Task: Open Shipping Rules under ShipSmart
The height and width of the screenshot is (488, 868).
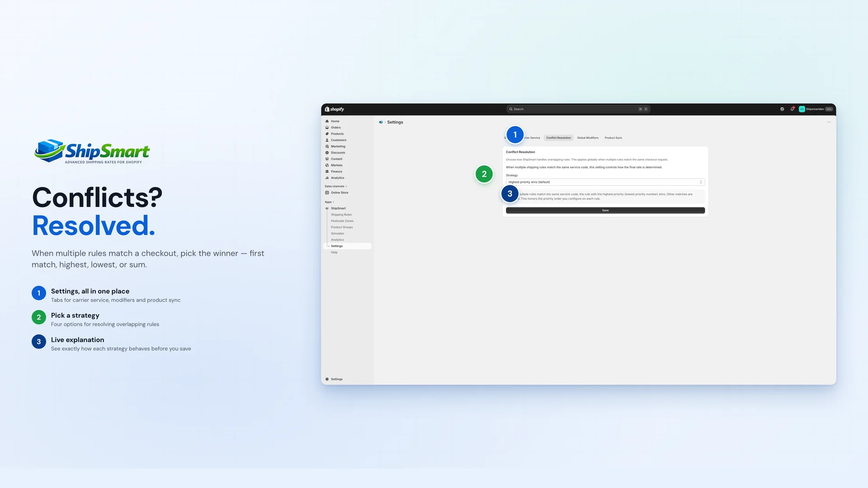Action: (341, 215)
